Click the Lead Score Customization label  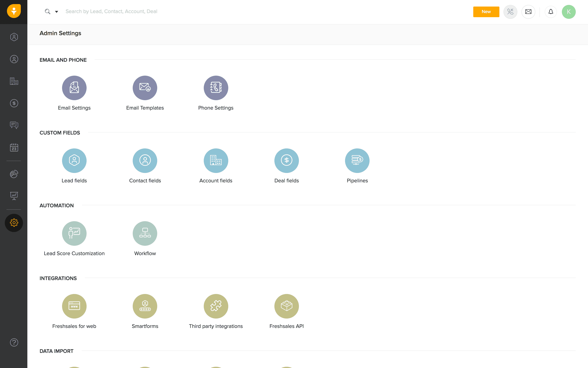tap(74, 253)
